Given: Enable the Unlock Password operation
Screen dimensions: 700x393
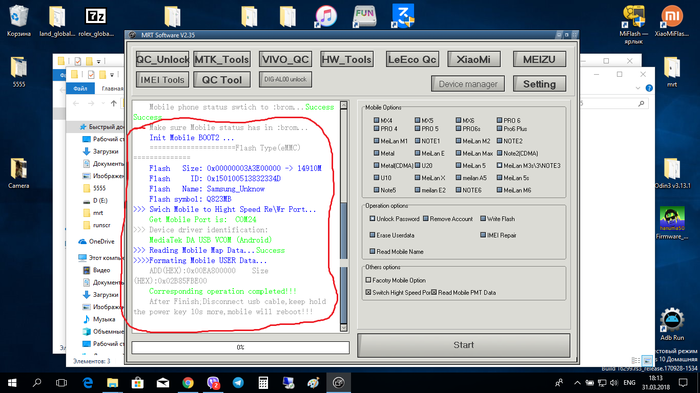Looking at the screenshot, I should 372,219.
